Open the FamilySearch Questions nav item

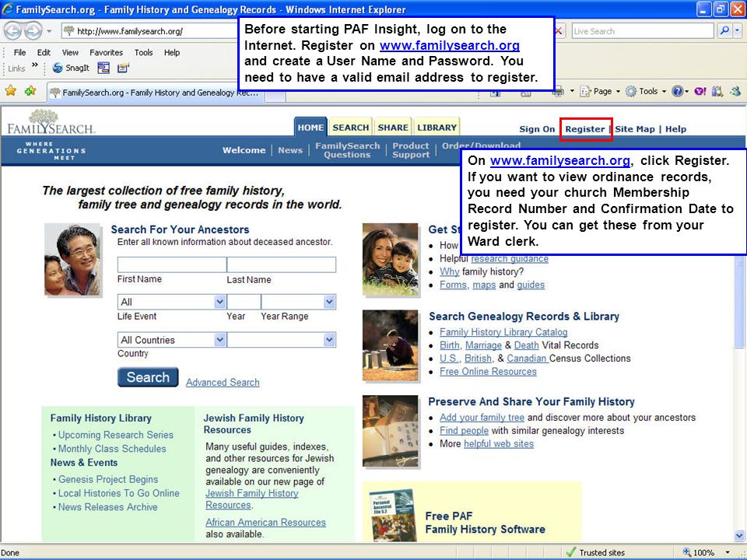coord(347,150)
